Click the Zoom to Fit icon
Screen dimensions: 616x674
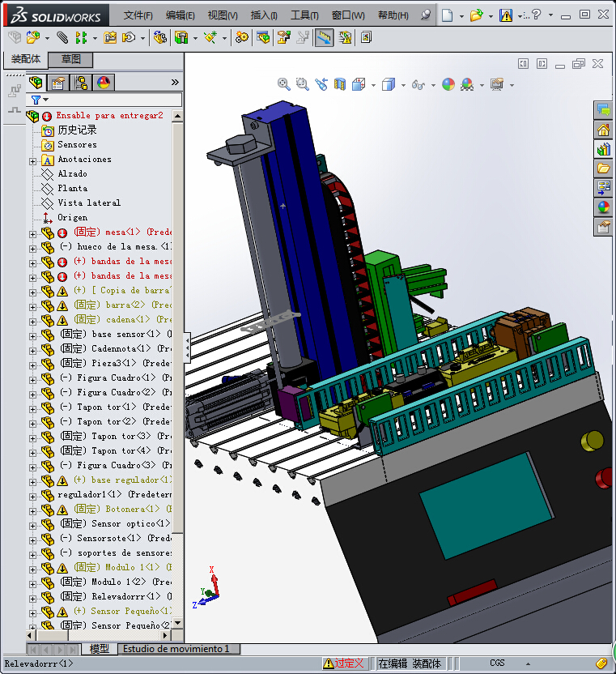(x=283, y=84)
